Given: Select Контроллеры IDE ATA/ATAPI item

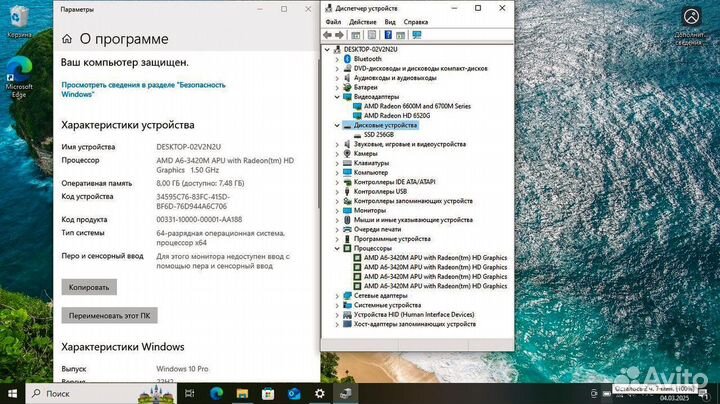Looking at the screenshot, I should click(x=394, y=182).
